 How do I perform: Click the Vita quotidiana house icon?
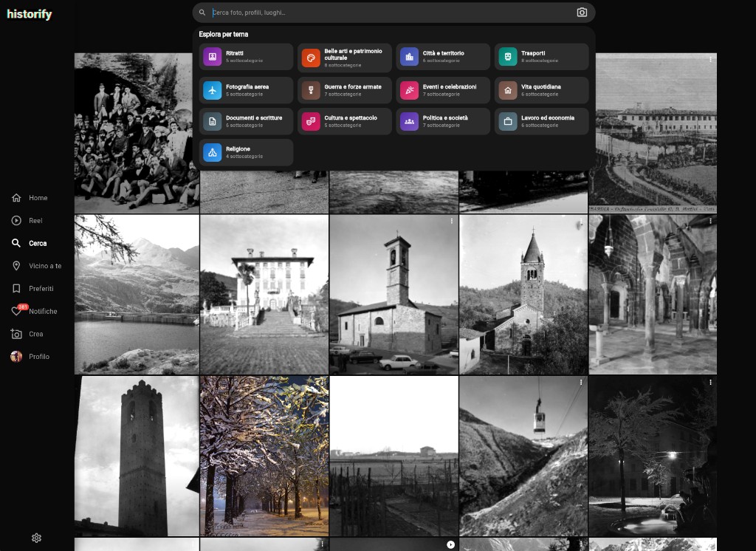(508, 90)
